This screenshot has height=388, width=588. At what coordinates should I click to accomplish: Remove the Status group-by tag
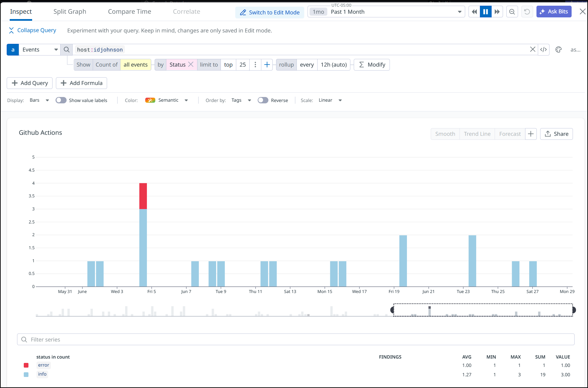tap(191, 64)
